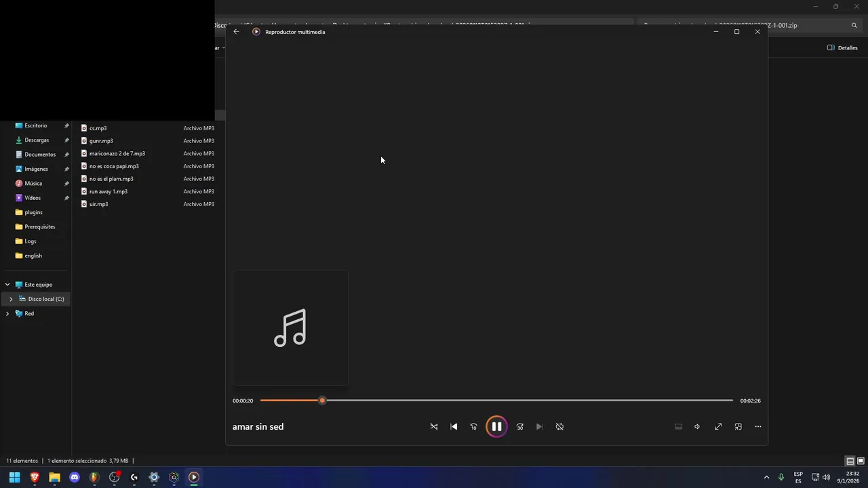The image size is (868, 488).
Task: Open File Explorer from taskbar
Action: (54, 477)
